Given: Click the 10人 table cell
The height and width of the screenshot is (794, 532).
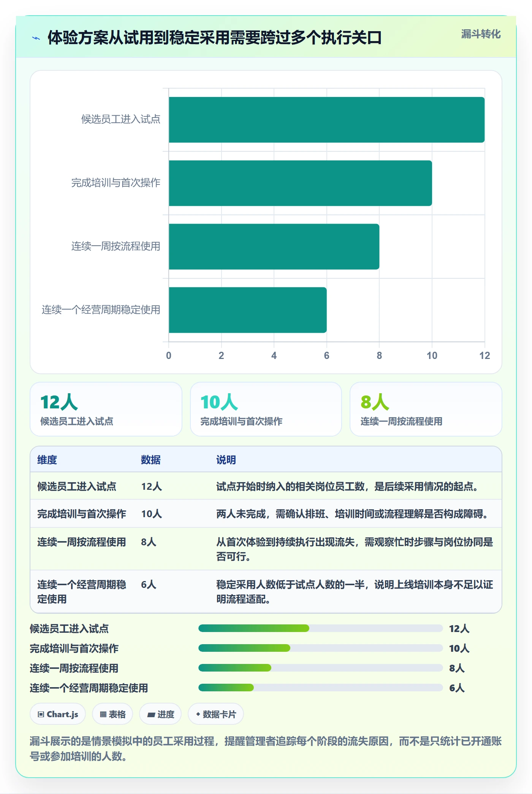Looking at the screenshot, I should pyautogui.click(x=152, y=514).
